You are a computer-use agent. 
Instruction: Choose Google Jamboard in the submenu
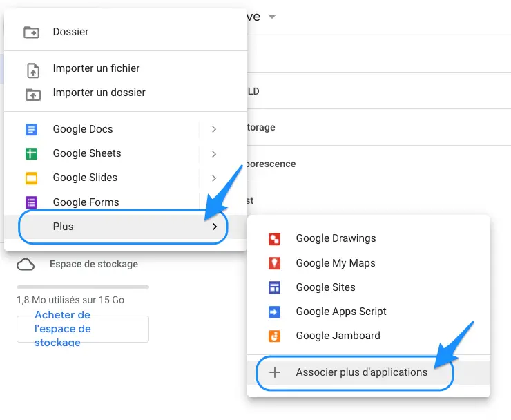pos(369,336)
